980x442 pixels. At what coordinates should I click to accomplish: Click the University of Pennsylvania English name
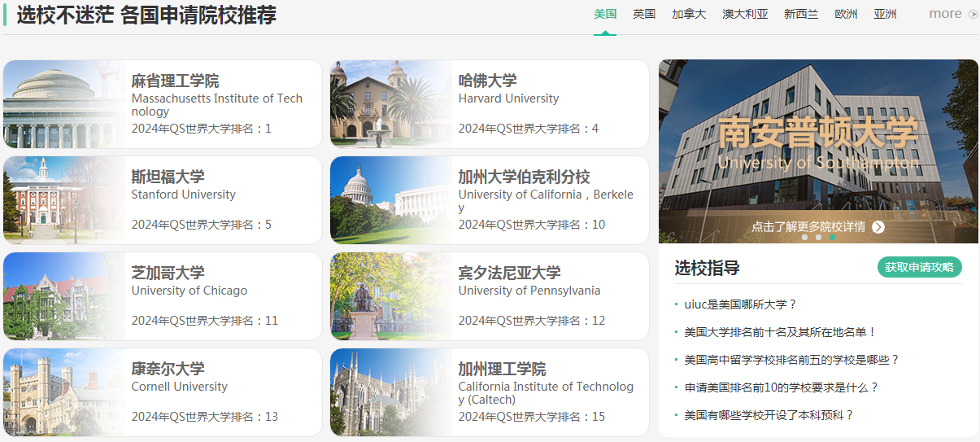[x=529, y=291]
